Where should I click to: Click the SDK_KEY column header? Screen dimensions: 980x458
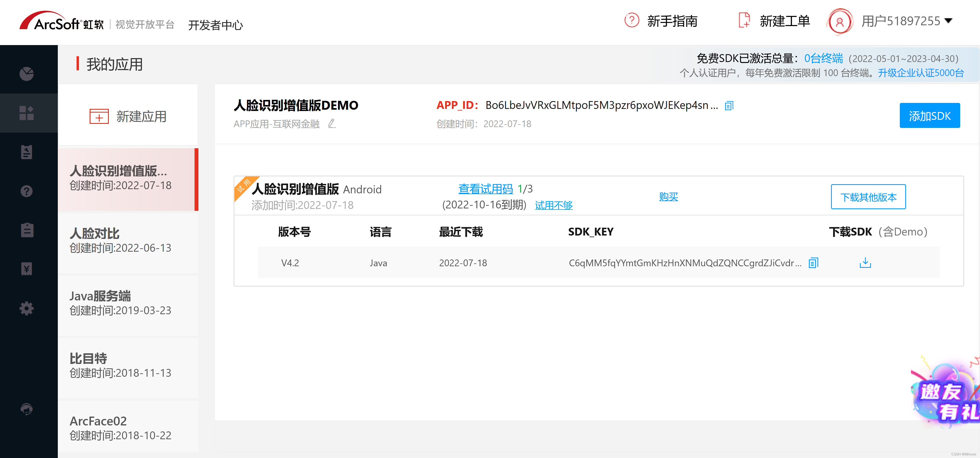coord(590,232)
